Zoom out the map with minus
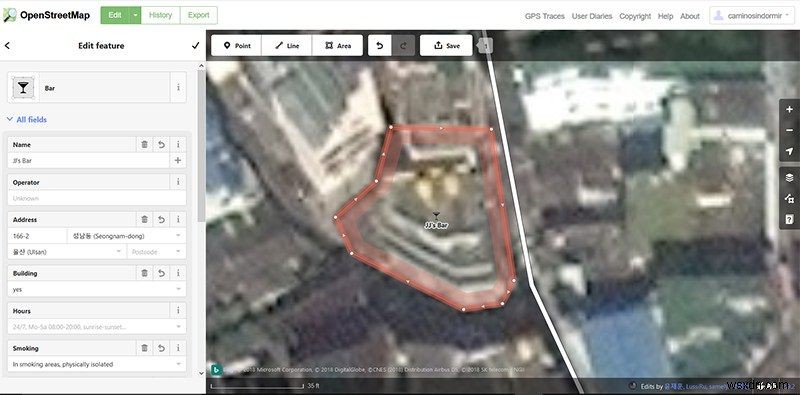This screenshot has width=800, height=395. (x=789, y=130)
